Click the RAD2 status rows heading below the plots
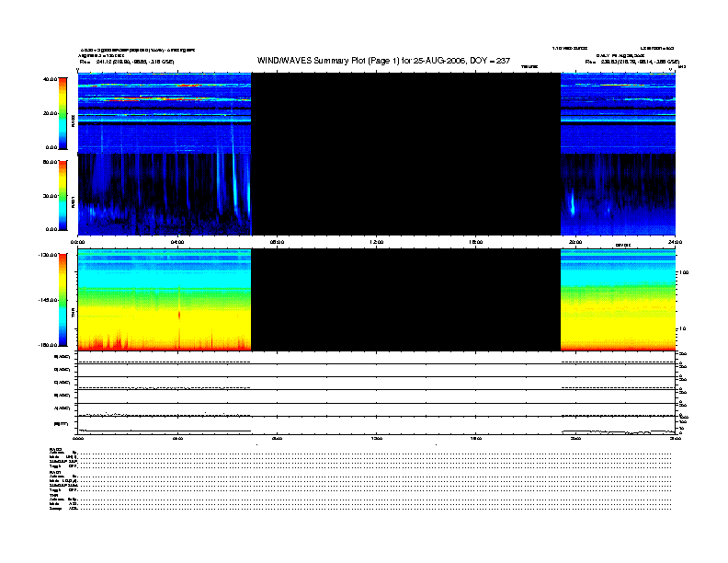This screenshot has width=728, height=563. [56, 450]
